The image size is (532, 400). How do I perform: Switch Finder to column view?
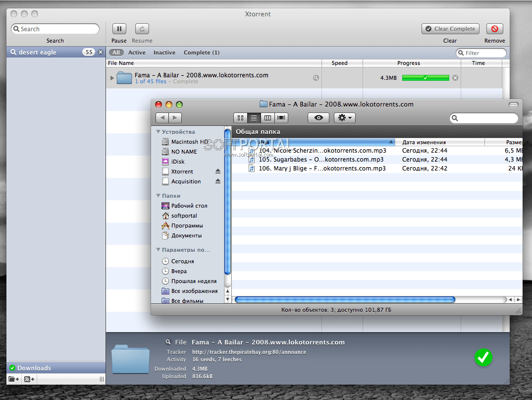pos(267,118)
